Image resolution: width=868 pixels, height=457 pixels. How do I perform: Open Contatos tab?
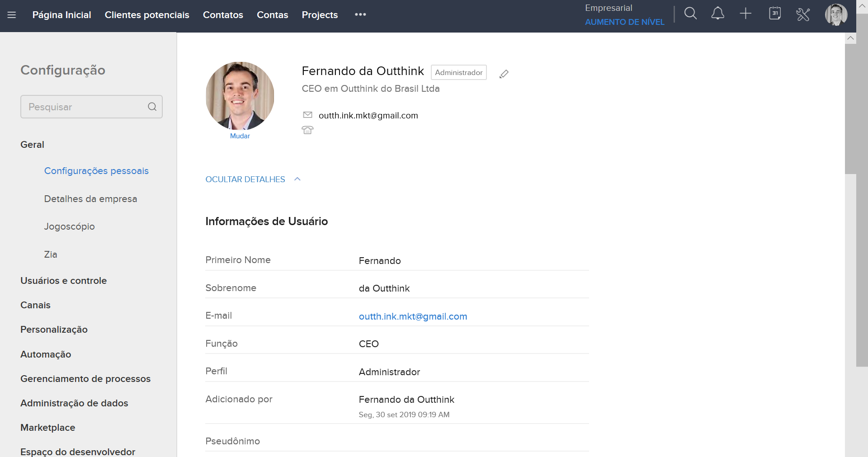click(x=223, y=15)
